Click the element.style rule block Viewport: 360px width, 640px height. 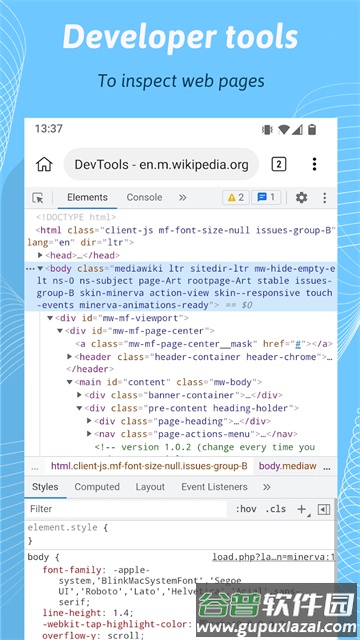click(180, 534)
